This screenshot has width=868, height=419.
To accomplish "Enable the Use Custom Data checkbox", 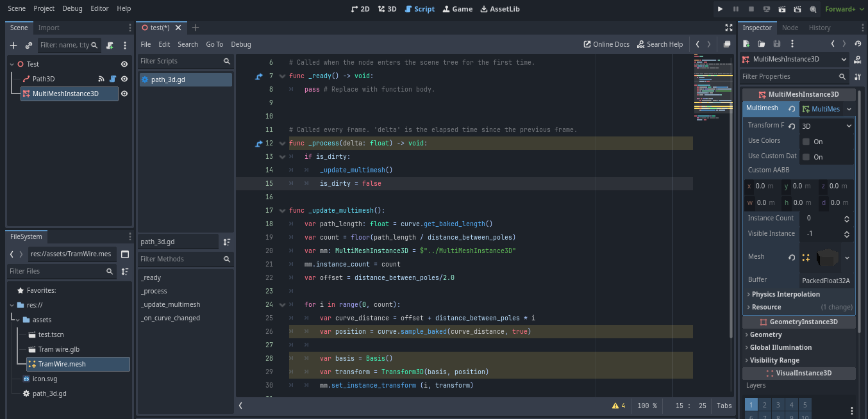I will pyautogui.click(x=806, y=157).
